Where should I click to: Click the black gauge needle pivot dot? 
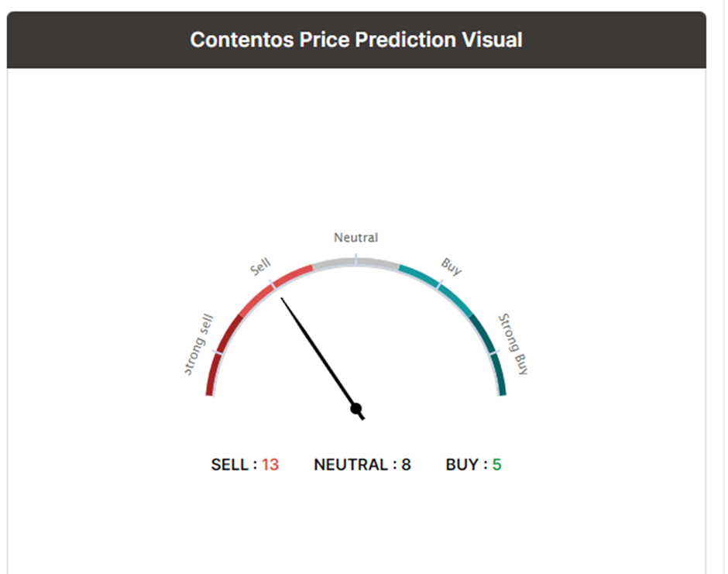pos(356,409)
